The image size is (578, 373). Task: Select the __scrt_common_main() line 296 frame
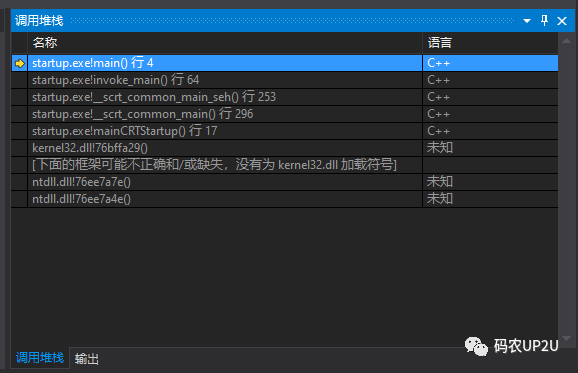(x=285, y=114)
